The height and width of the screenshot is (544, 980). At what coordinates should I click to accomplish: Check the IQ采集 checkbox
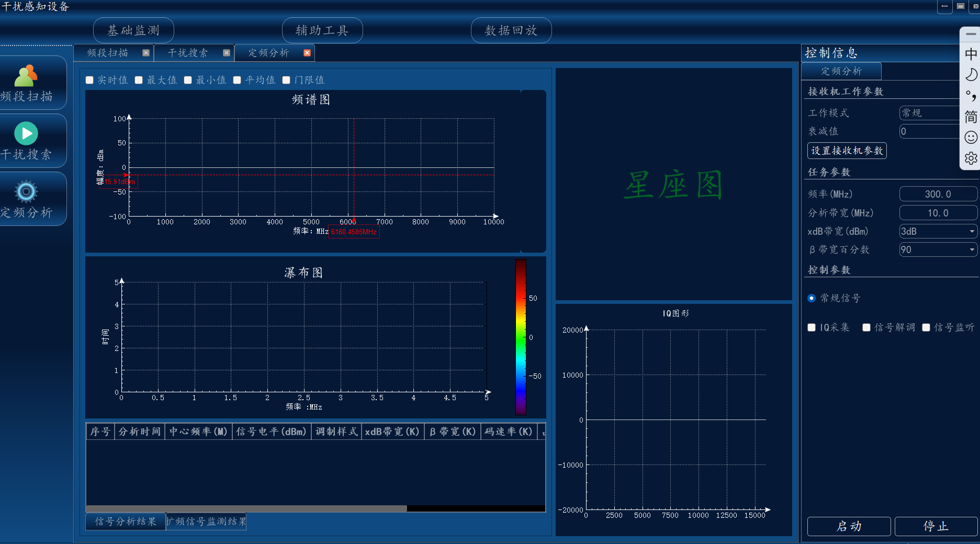pyautogui.click(x=812, y=327)
